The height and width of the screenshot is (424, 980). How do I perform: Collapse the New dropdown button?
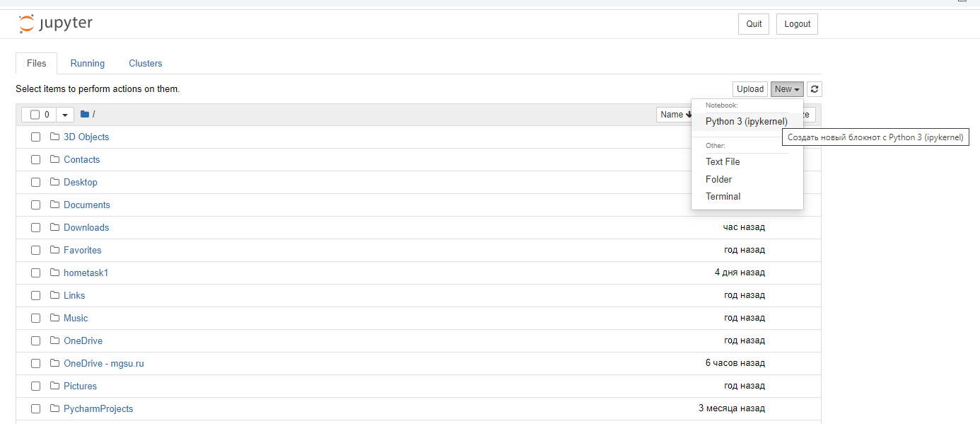tap(787, 89)
